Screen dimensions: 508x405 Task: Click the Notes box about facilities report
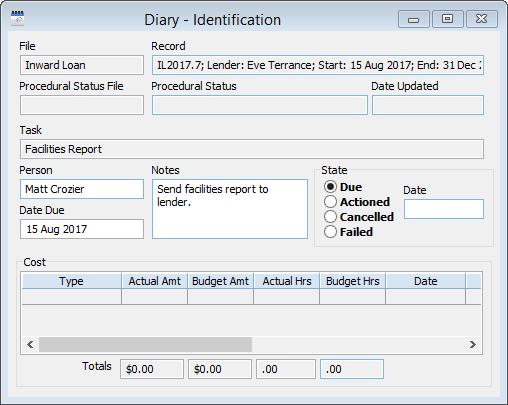tap(230, 209)
